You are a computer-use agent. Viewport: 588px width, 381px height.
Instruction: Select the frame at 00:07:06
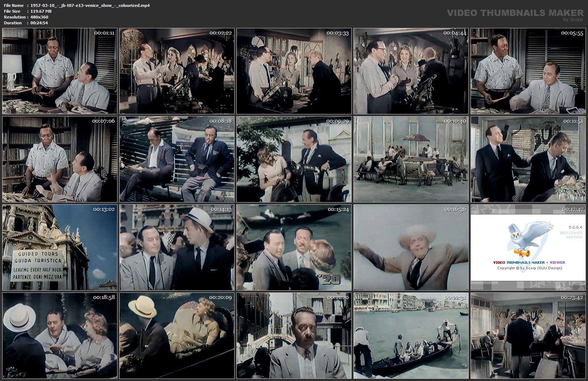click(60, 159)
